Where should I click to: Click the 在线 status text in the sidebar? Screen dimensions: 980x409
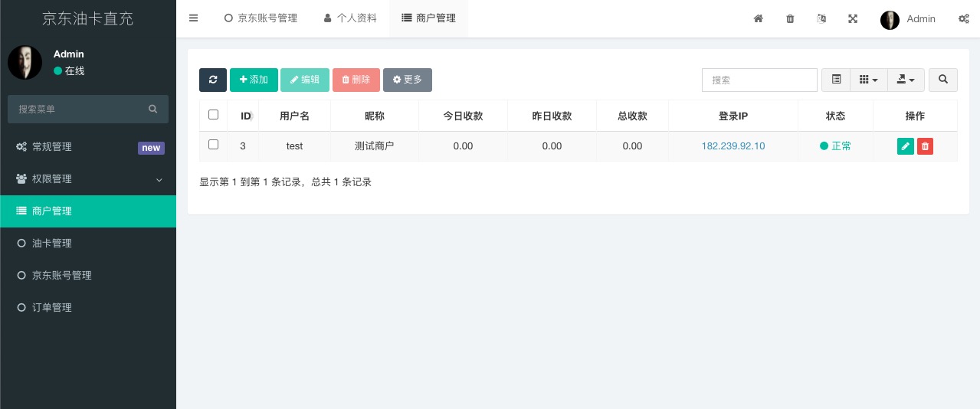tap(74, 71)
